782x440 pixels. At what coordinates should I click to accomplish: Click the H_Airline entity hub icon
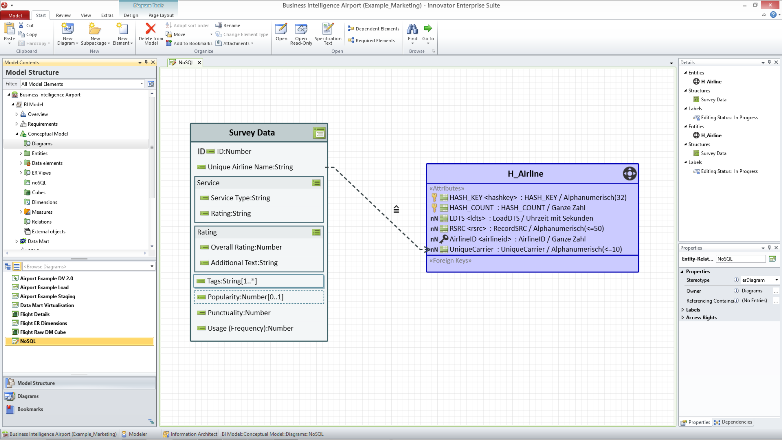pyautogui.click(x=629, y=173)
